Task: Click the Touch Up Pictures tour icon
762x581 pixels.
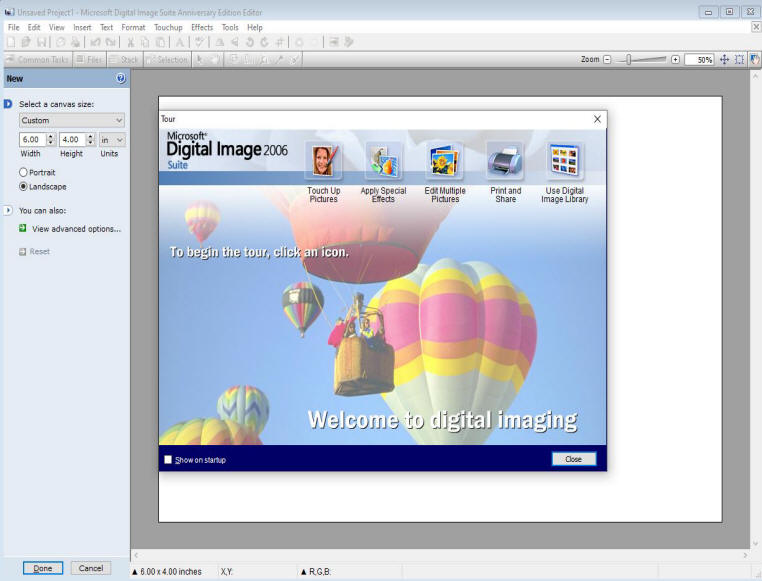Action: (324, 161)
